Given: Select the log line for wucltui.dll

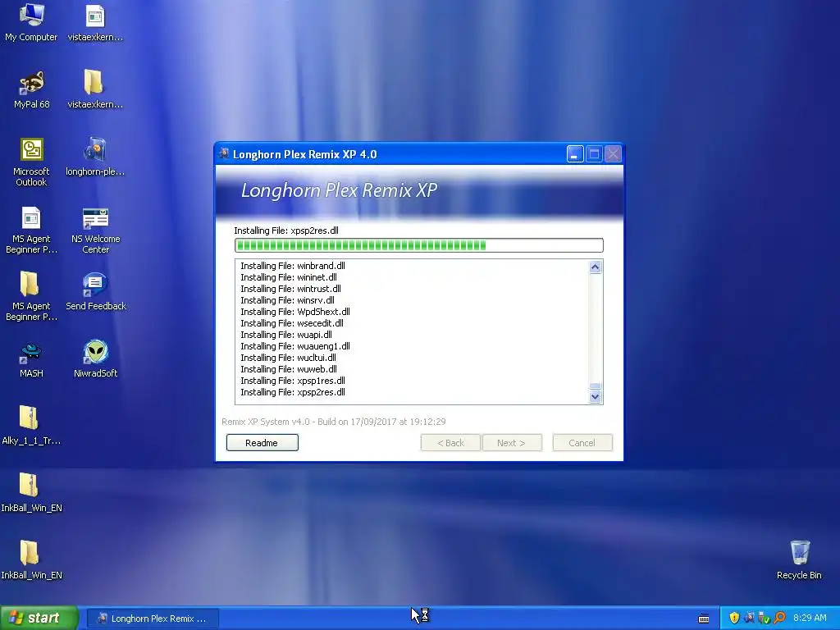Looking at the screenshot, I should (288, 358).
